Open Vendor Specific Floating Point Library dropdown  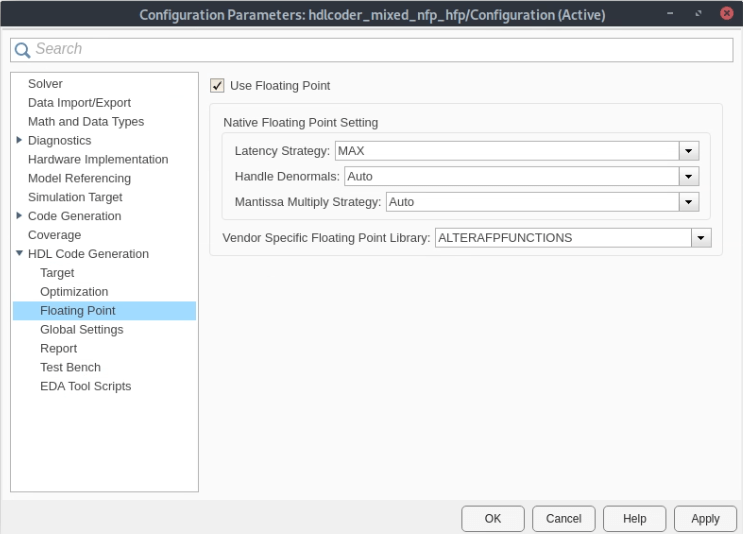(701, 238)
